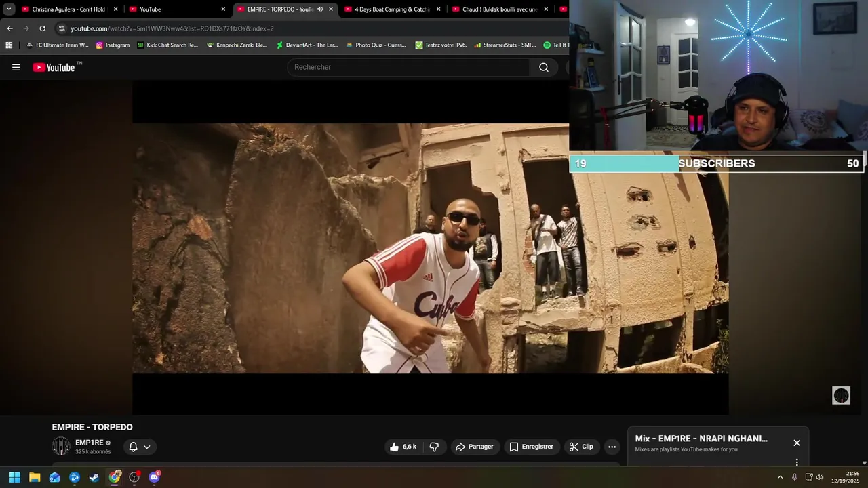This screenshot has width=868, height=488.
Task: Open the clock and date flyout
Action: [846, 477]
